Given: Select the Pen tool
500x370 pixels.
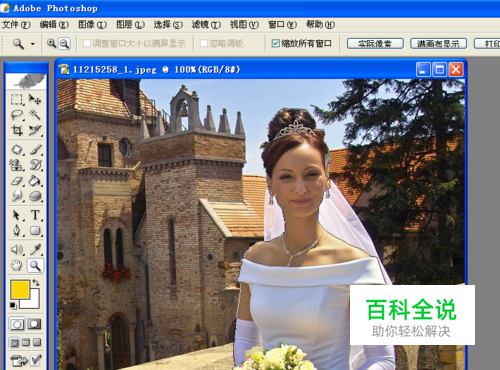Looking at the screenshot, I should coord(17,230).
